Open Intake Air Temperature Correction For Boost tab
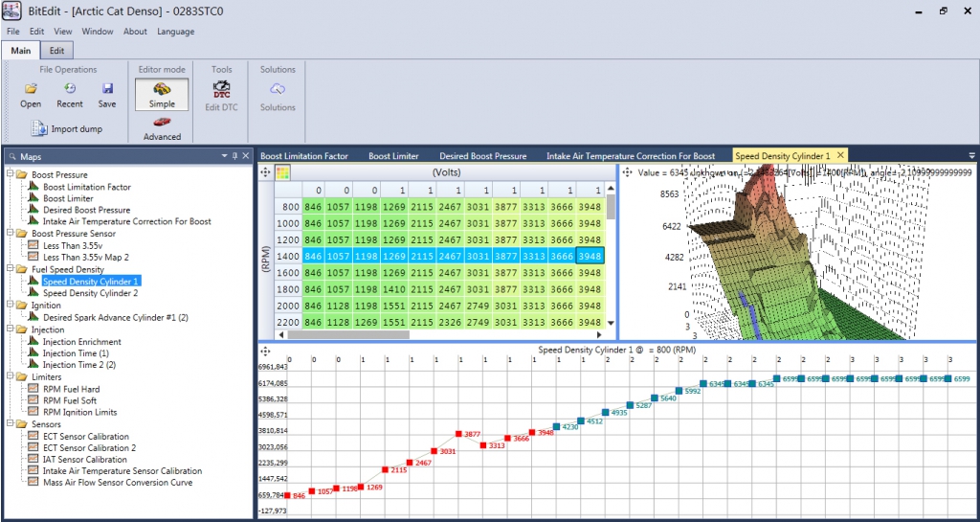 pyautogui.click(x=631, y=156)
